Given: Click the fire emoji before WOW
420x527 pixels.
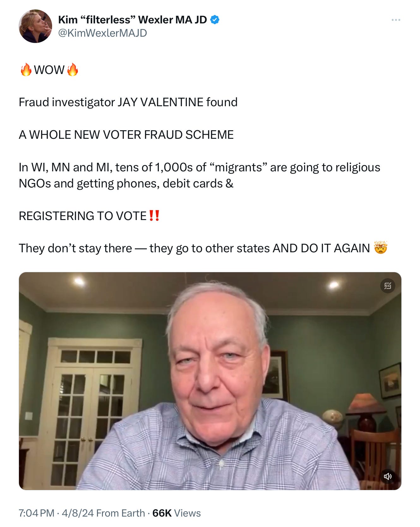Looking at the screenshot, I should (x=26, y=70).
